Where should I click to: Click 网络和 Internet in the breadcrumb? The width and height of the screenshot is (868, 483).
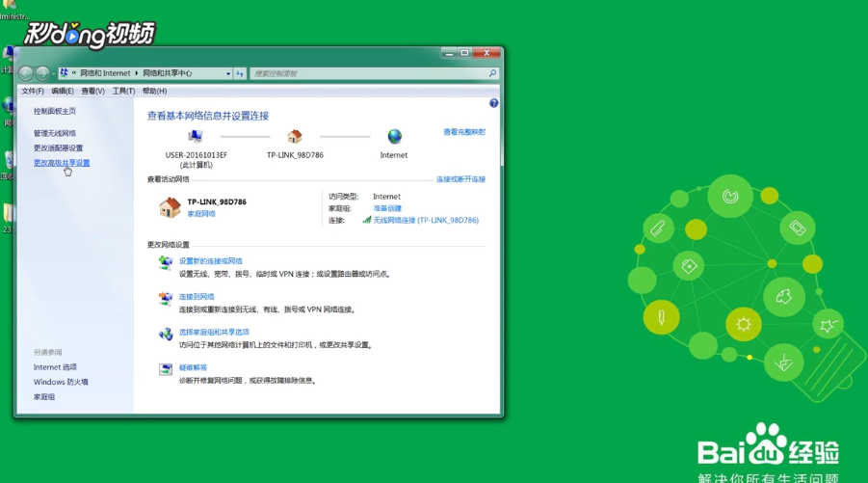(x=105, y=73)
